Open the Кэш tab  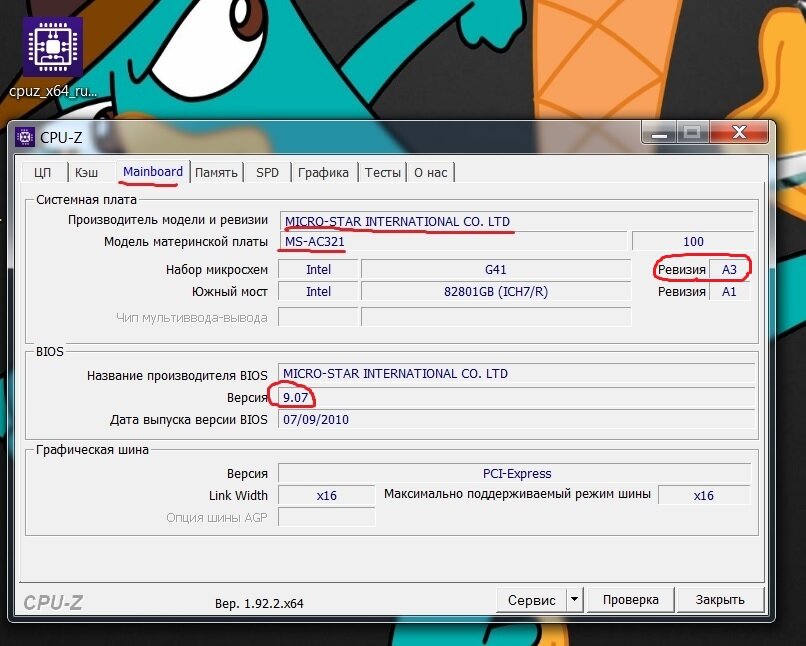(x=86, y=172)
